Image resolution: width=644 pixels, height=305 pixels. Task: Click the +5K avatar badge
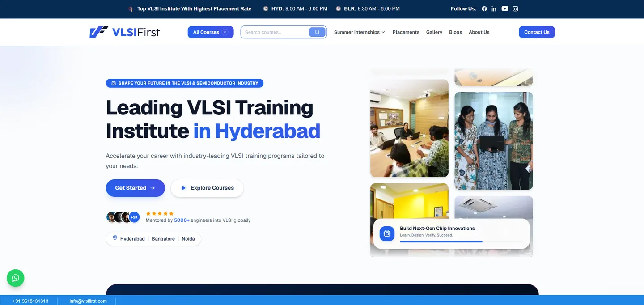click(x=134, y=217)
